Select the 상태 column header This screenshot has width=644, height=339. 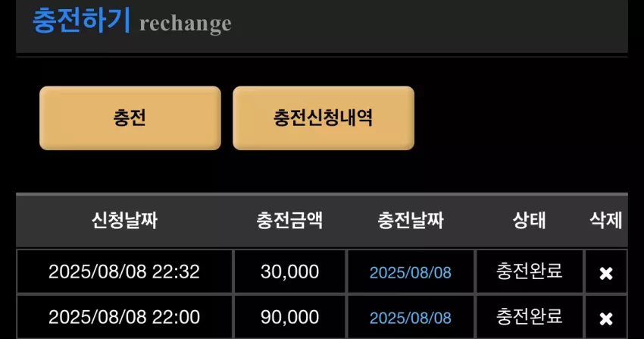[529, 220]
